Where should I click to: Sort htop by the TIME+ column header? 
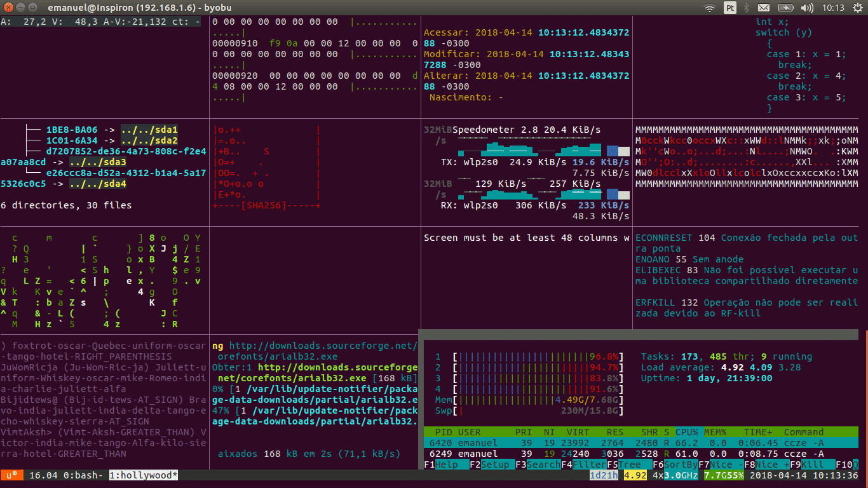758,432
